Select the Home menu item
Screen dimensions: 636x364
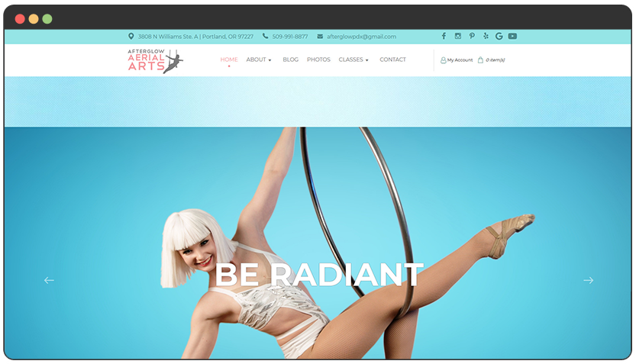(229, 60)
